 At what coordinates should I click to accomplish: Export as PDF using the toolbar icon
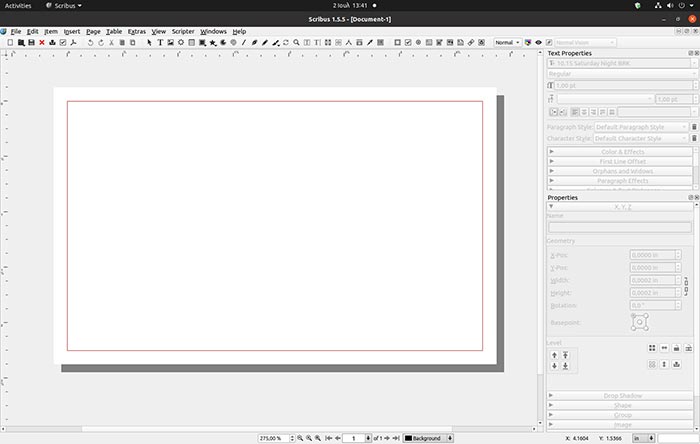74,42
